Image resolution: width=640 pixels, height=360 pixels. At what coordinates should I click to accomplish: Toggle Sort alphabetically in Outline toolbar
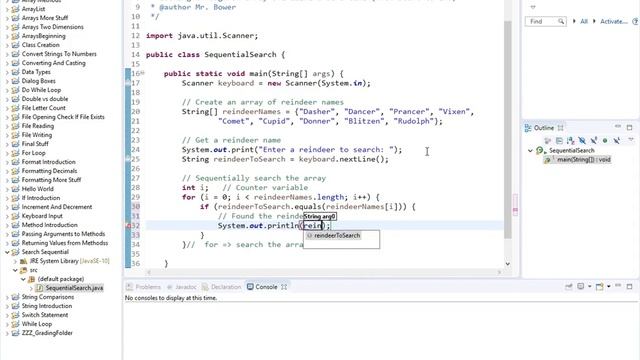571,141
